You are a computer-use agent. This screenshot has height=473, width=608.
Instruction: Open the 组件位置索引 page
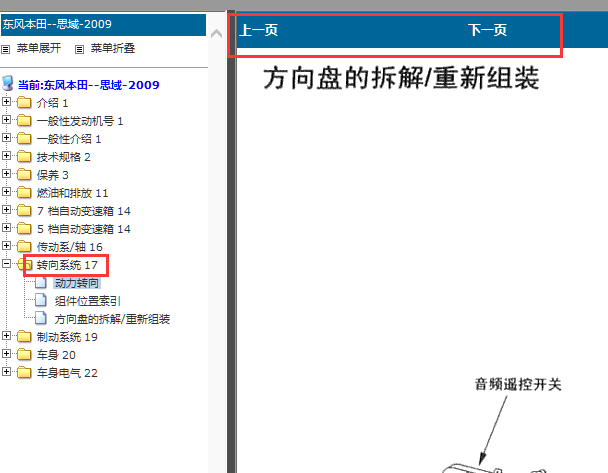[x=88, y=301]
